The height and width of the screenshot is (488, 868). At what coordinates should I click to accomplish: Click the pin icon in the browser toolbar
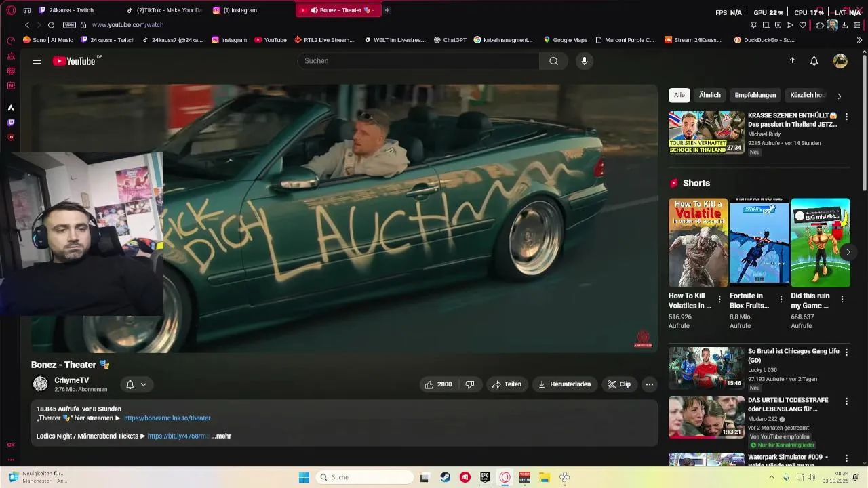point(753,25)
